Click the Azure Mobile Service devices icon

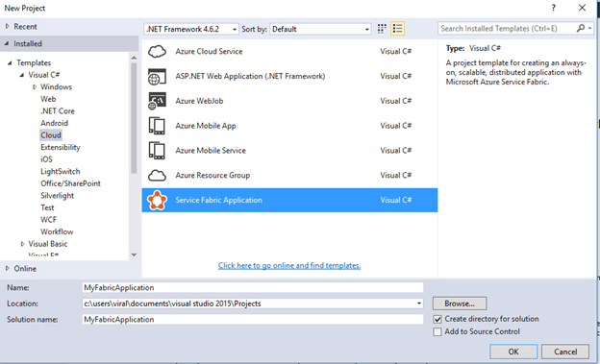[157, 151]
